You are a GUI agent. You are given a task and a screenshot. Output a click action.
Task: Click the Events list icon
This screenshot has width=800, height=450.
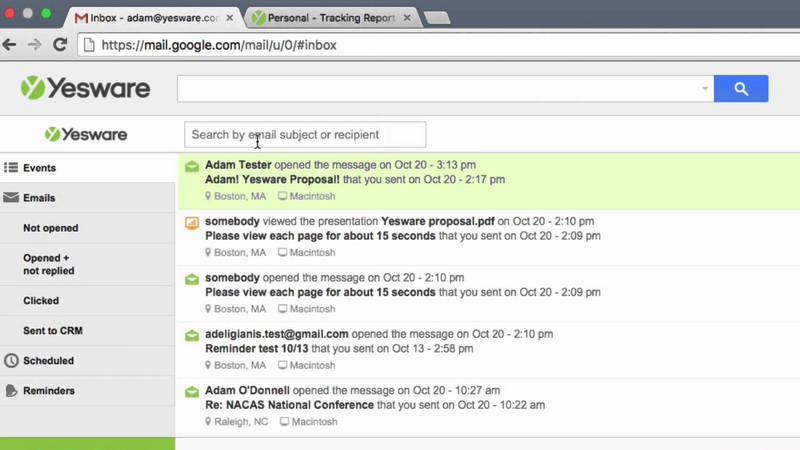(11, 167)
